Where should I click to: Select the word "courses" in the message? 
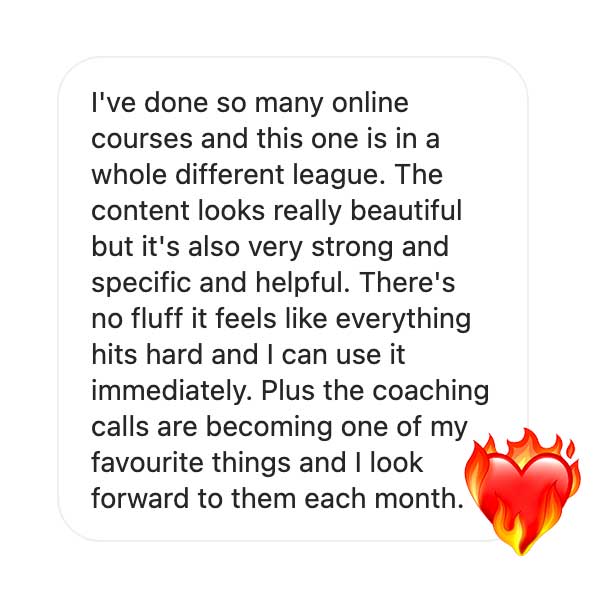(142, 139)
